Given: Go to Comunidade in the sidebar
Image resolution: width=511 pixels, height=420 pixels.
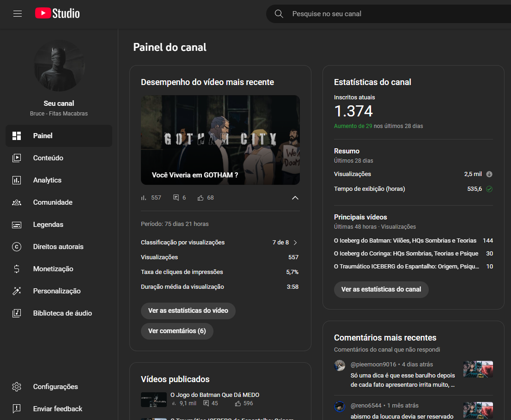Looking at the screenshot, I should (59, 202).
